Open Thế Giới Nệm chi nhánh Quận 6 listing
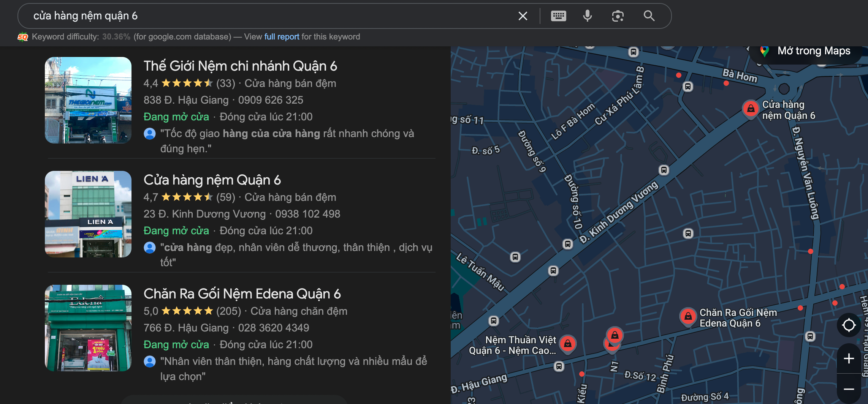The width and height of the screenshot is (868, 404). tap(240, 66)
